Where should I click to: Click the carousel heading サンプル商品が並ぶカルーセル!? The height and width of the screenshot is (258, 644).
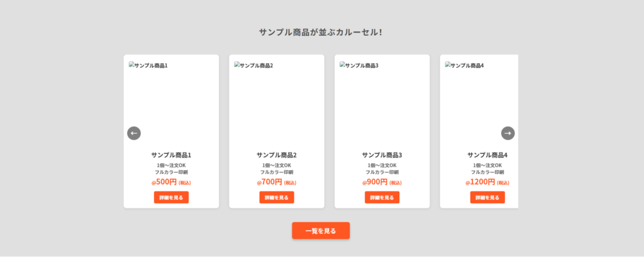point(321,33)
